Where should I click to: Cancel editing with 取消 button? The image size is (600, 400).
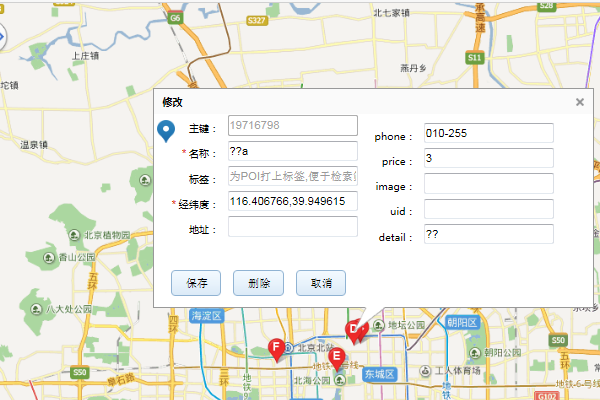pos(321,283)
